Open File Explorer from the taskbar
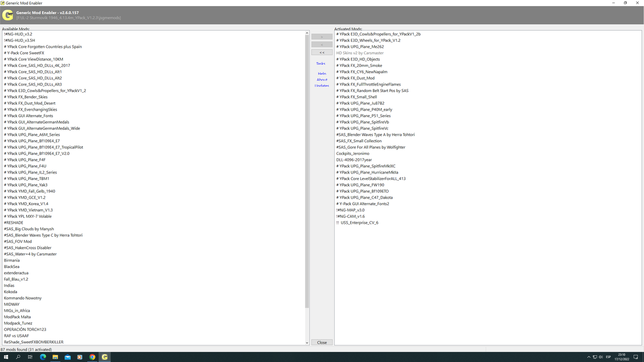The width and height of the screenshot is (644, 362). click(x=55, y=357)
